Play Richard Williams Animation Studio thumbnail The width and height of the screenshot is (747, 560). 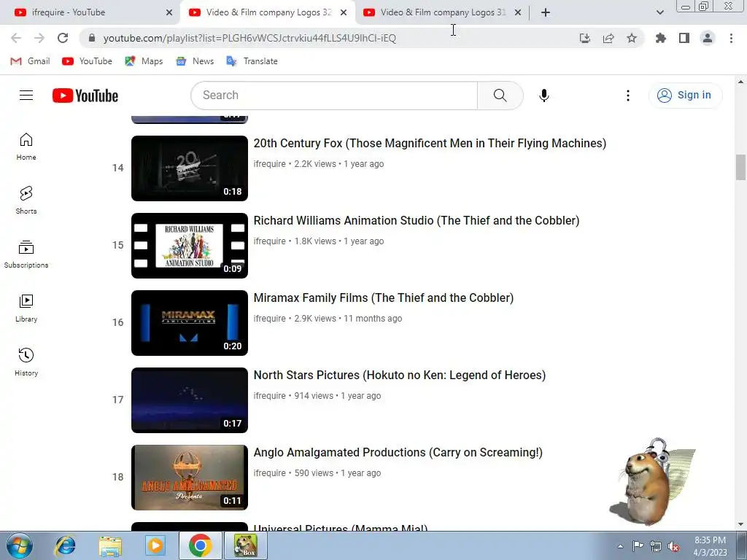pyautogui.click(x=190, y=246)
